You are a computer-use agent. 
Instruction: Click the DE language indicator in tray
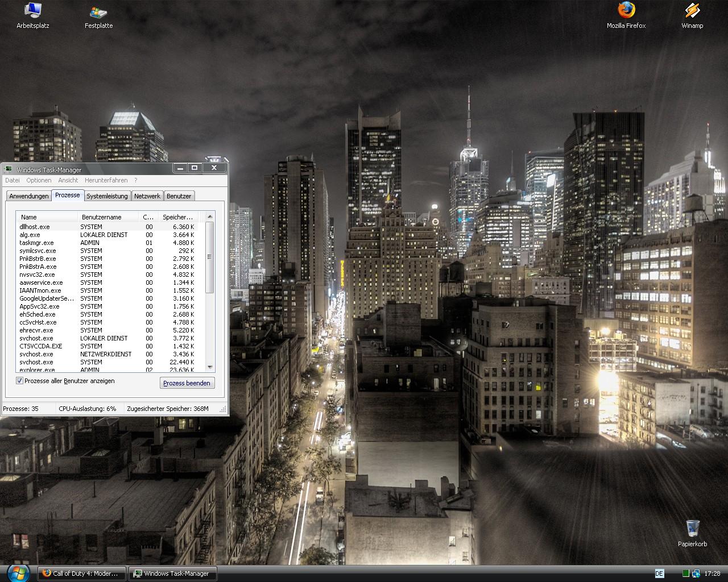pyautogui.click(x=659, y=573)
